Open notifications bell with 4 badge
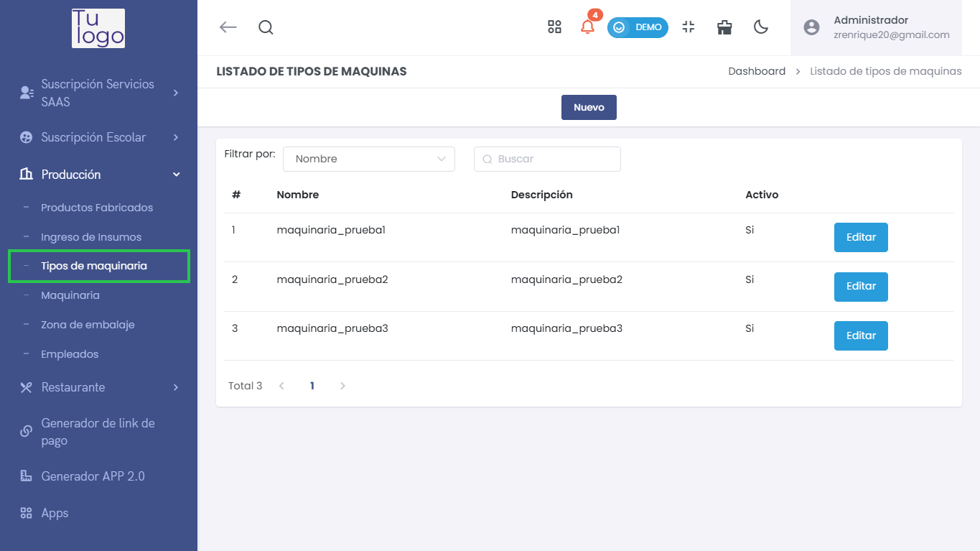The image size is (980, 551). [x=587, y=27]
